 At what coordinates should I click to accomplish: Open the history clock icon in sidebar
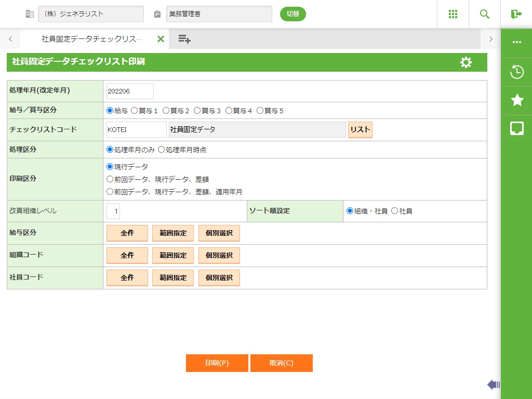click(516, 72)
